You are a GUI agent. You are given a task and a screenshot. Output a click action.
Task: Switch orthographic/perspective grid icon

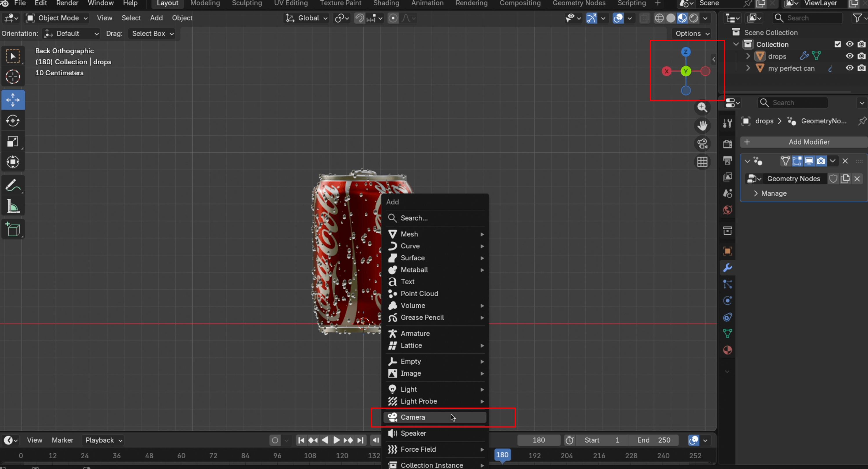point(702,162)
